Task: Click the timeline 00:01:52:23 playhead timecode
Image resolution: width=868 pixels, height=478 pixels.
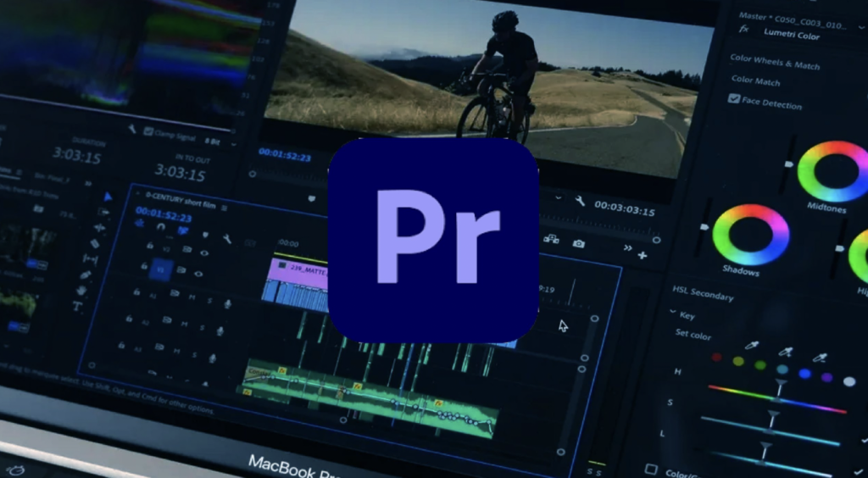Action: pyautogui.click(x=164, y=214)
